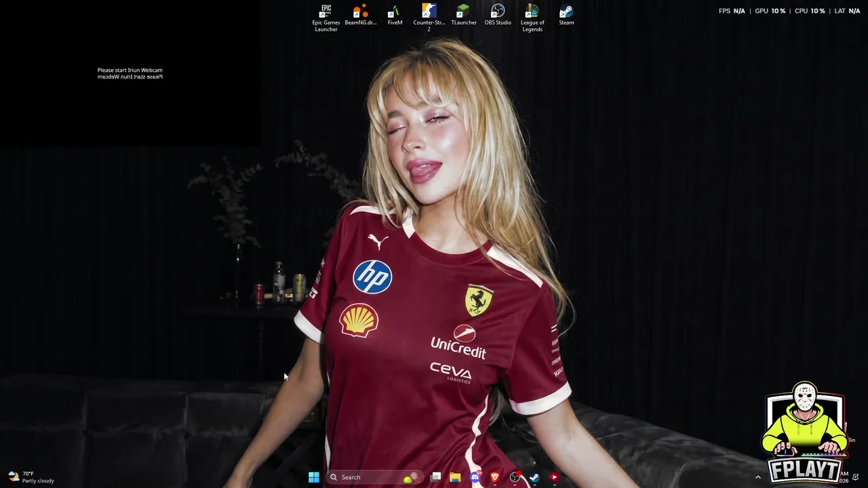The image size is (868, 488).
Task: Open Brave browser from the taskbar
Action: click(x=494, y=477)
